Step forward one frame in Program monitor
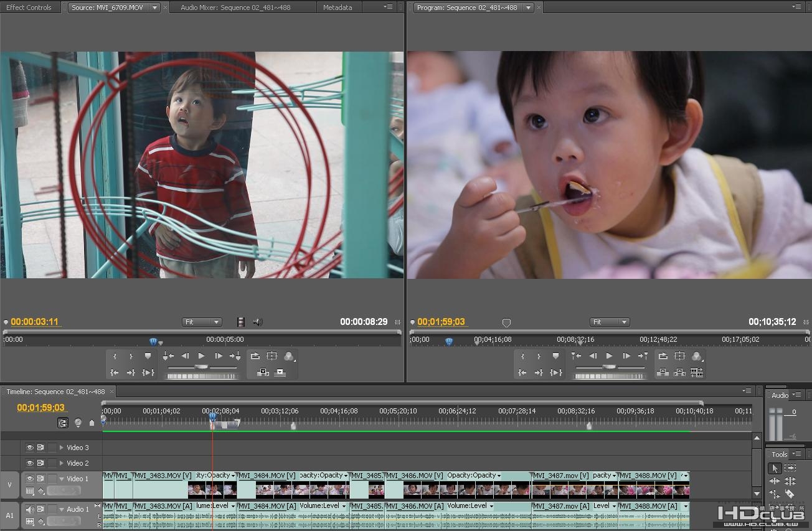The height and width of the screenshot is (531, 812). click(626, 356)
